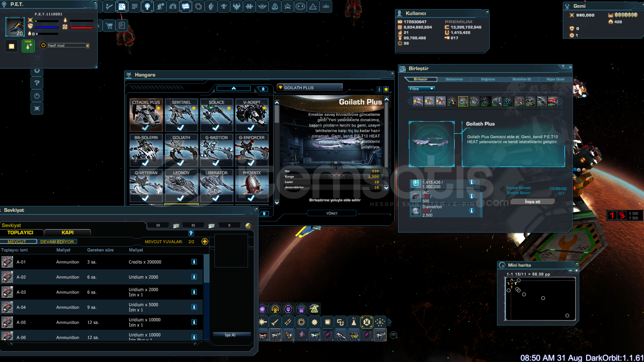Viewport: 644px width, 362px height.
Task: Click the double up chevron in Hangar
Action: (263, 89)
